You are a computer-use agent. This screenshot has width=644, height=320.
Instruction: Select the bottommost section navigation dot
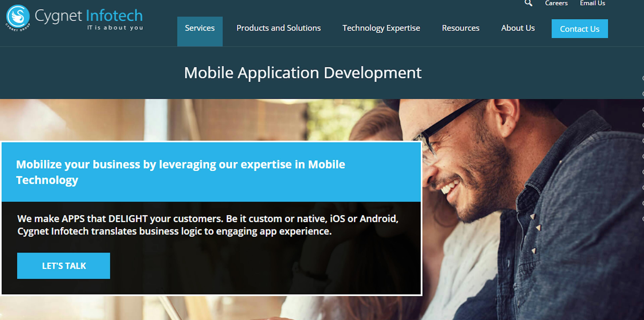[643, 219]
